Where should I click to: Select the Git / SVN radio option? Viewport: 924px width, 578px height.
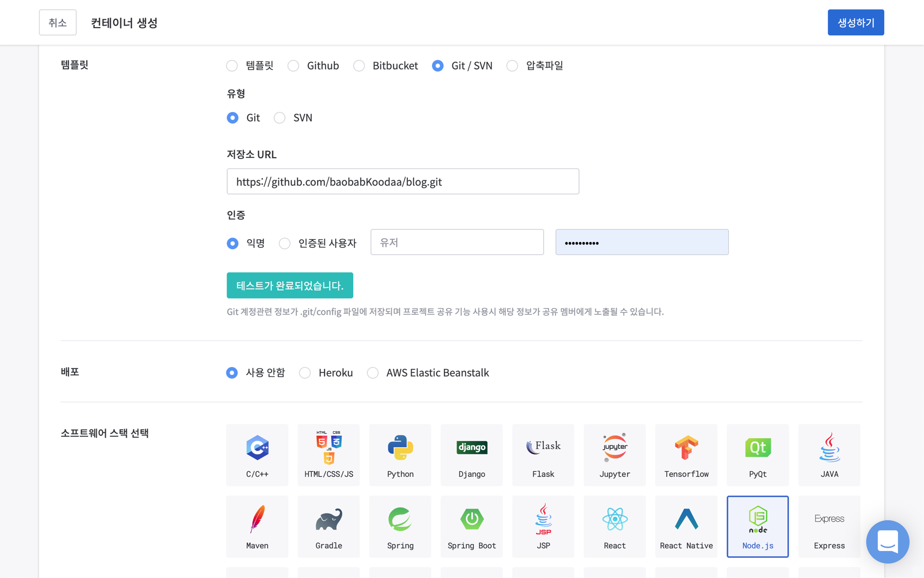[x=438, y=66]
